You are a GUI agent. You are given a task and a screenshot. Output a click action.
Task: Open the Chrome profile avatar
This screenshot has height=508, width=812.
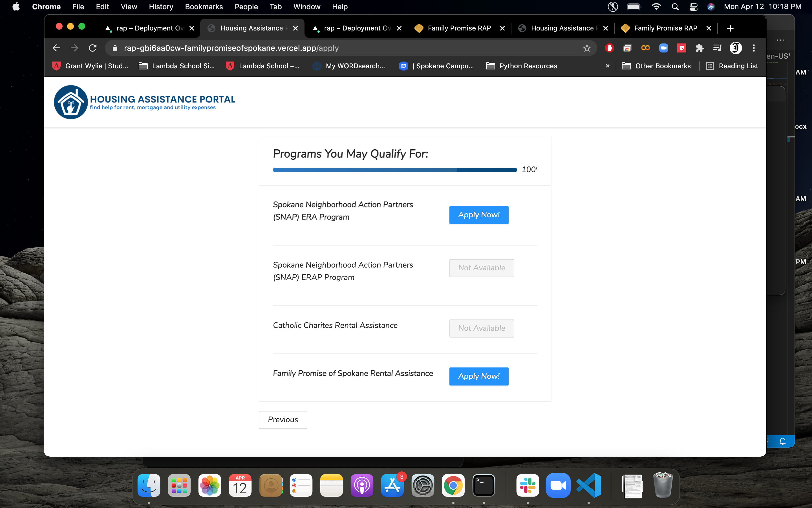point(736,48)
